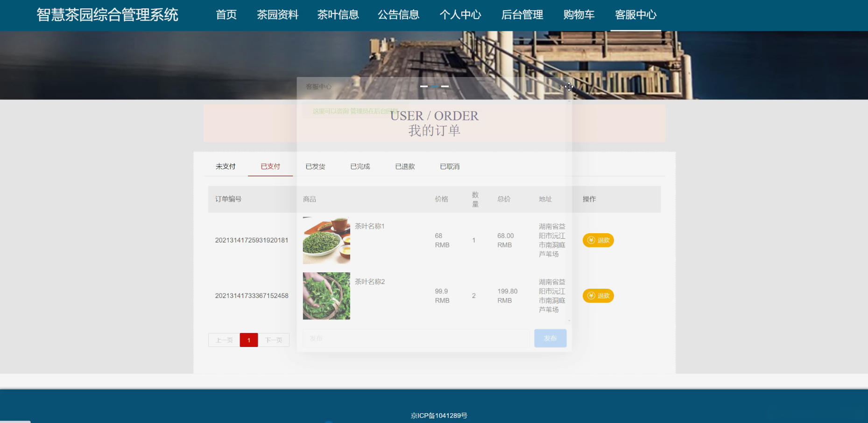Select 客服中心 in the top navigation bar
Image resolution: width=868 pixels, height=423 pixels.
pos(635,15)
